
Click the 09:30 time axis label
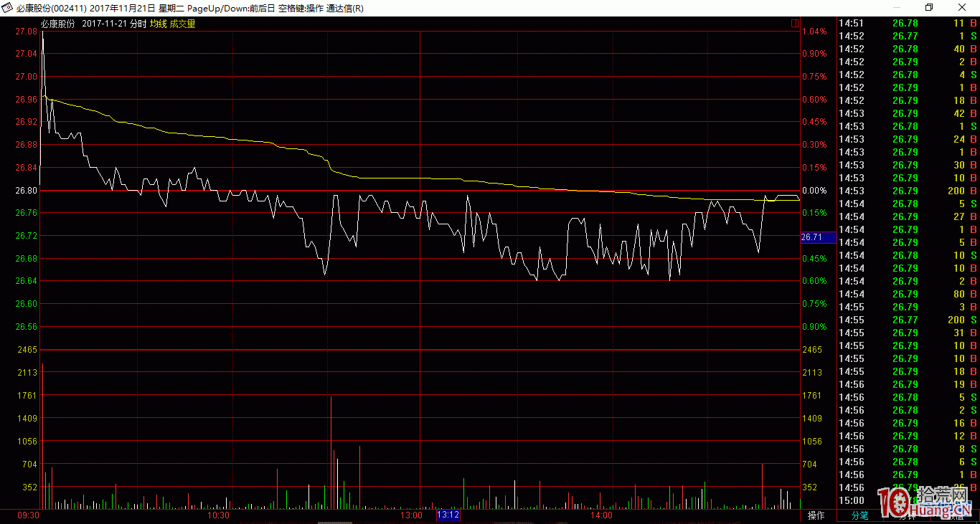point(29,515)
